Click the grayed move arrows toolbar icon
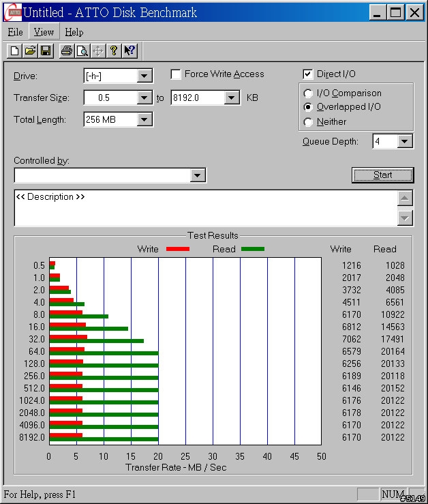This screenshot has width=428, height=504. point(98,50)
